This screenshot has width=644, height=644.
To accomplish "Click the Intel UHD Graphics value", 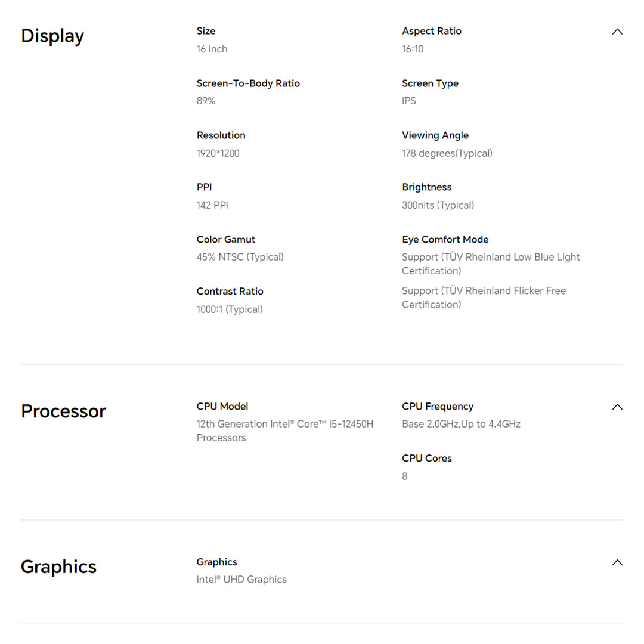I will pyautogui.click(x=241, y=580).
